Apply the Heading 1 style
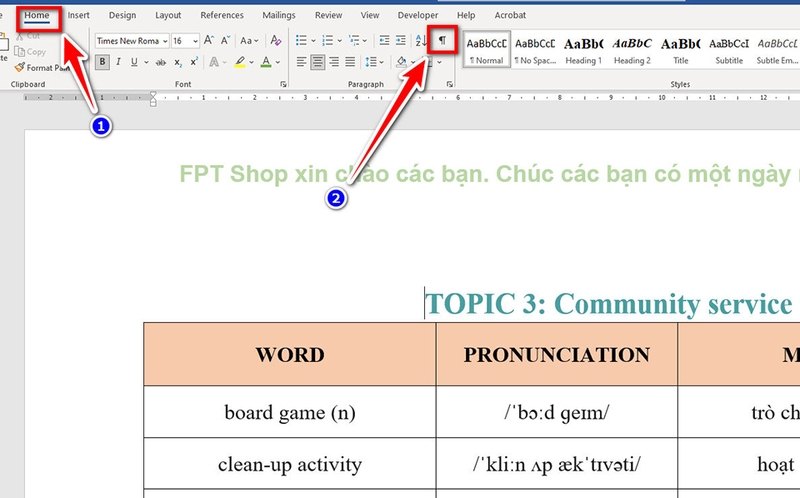The width and height of the screenshot is (800, 498). 583,51
